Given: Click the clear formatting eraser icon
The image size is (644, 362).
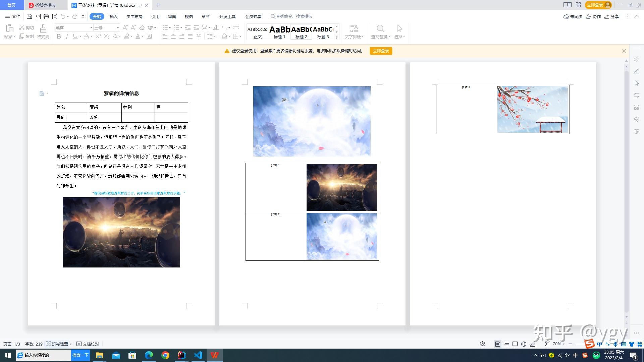Looking at the screenshot, I should pos(142,27).
